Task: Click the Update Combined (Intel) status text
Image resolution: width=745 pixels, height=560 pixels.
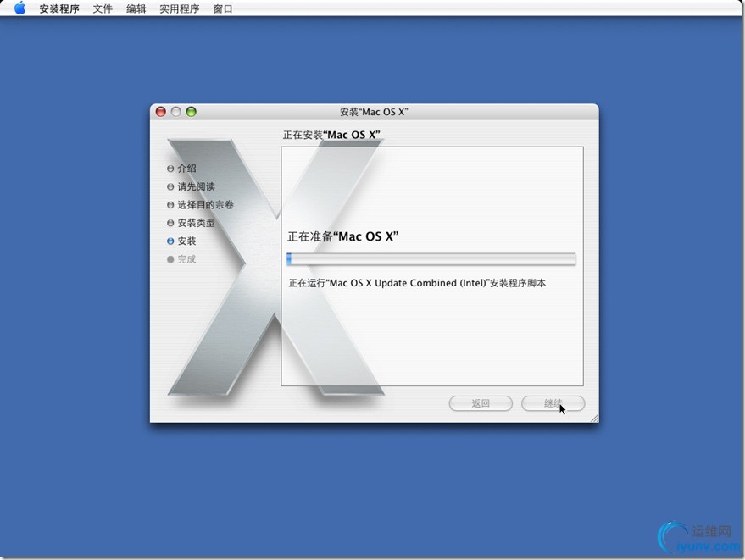Action: tap(417, 283)
